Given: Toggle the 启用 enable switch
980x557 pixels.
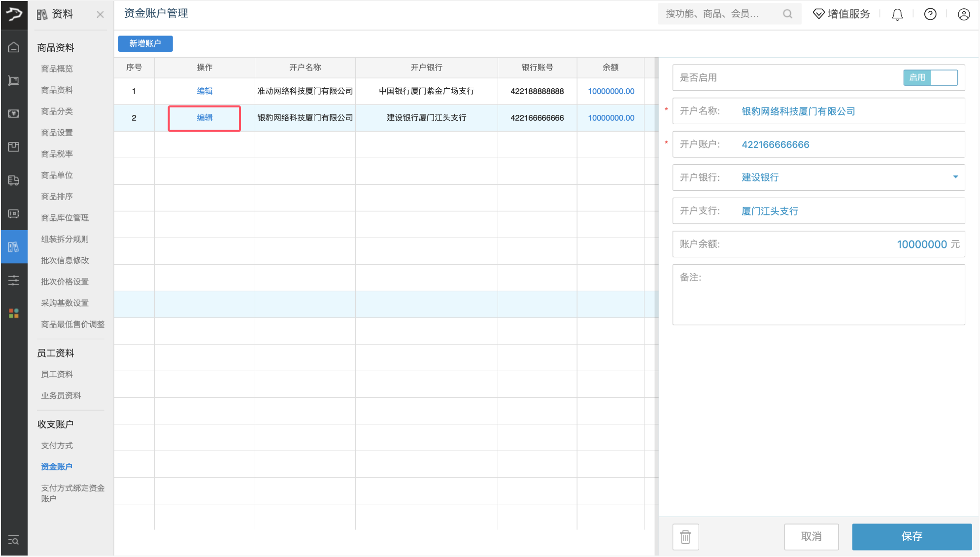Looking at the screenshot, I should click(930, 77).
